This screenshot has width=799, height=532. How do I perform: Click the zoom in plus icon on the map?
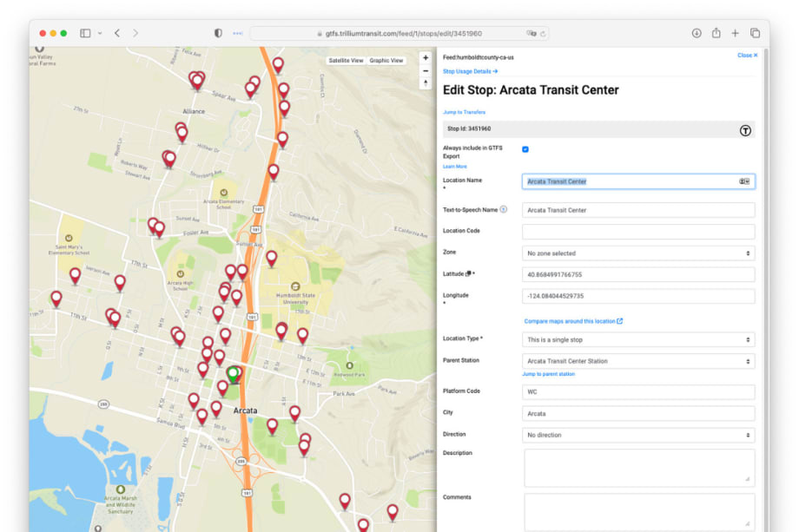[425, 57]
